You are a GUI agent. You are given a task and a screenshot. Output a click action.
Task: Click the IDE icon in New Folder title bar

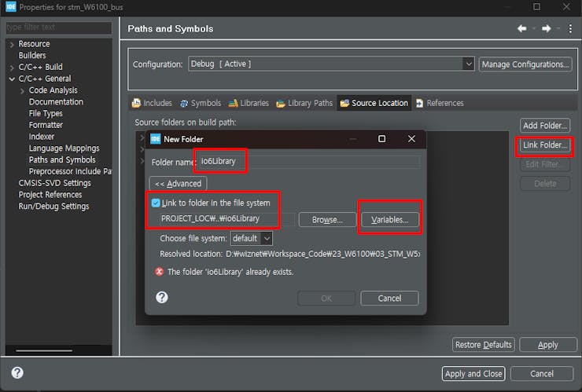(155, 139)
